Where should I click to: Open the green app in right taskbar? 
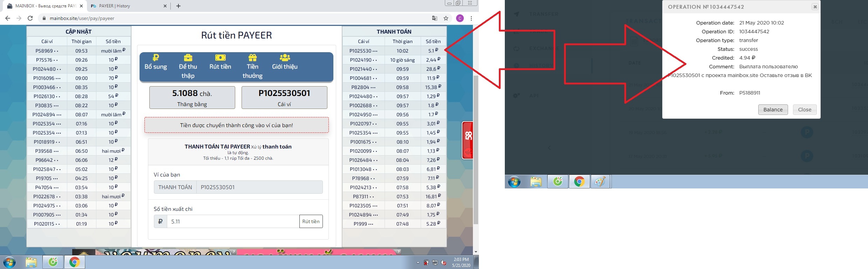point(558,182)
